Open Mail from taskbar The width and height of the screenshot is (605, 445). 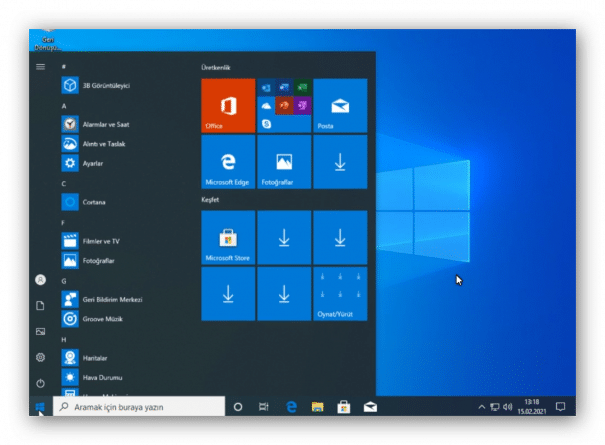click(370, 406)
